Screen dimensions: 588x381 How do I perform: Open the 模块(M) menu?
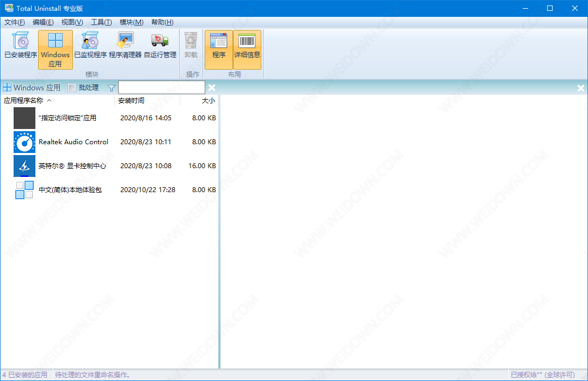point(131,22)
